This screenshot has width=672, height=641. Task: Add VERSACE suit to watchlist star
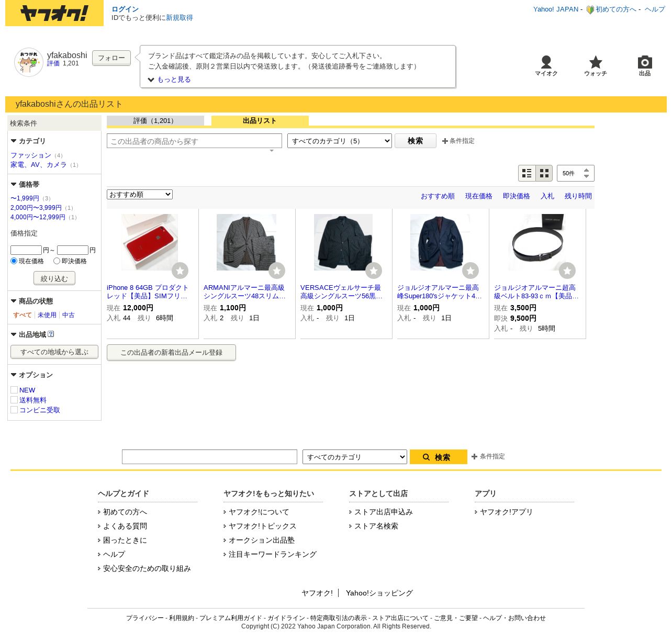374,271
